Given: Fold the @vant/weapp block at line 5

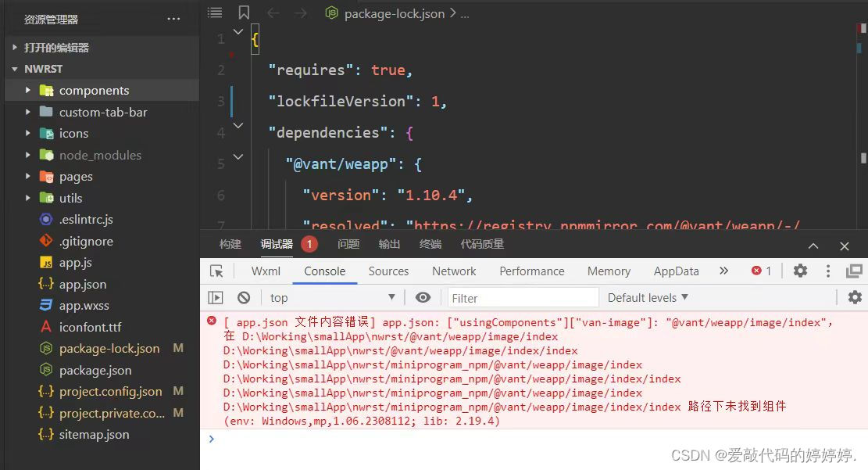Looking at the screenshot, I should pos(238,157).
